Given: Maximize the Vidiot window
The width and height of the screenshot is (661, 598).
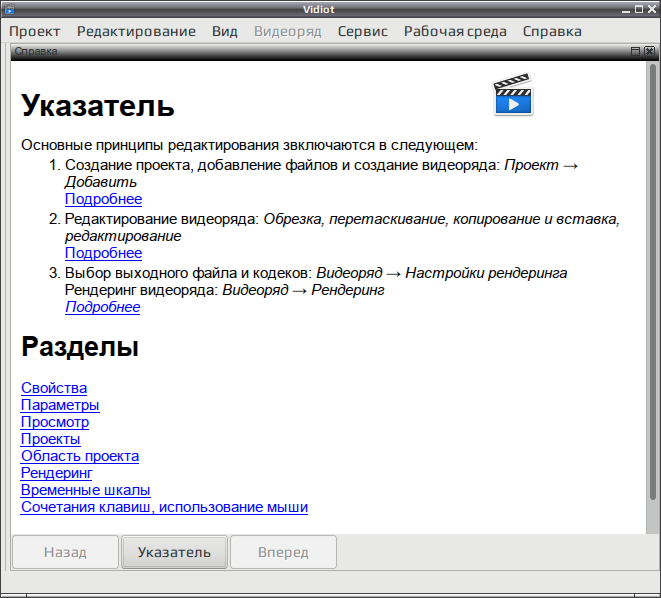Looking at the screenshot, I should point(639,9).
